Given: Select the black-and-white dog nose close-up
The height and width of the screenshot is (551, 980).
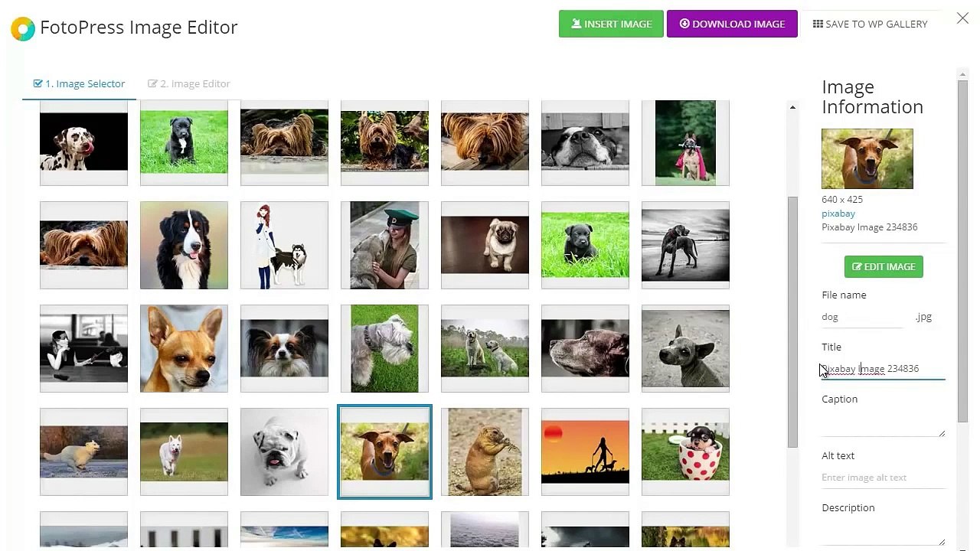Looking at the screenshot, I should tap(585, 142).
